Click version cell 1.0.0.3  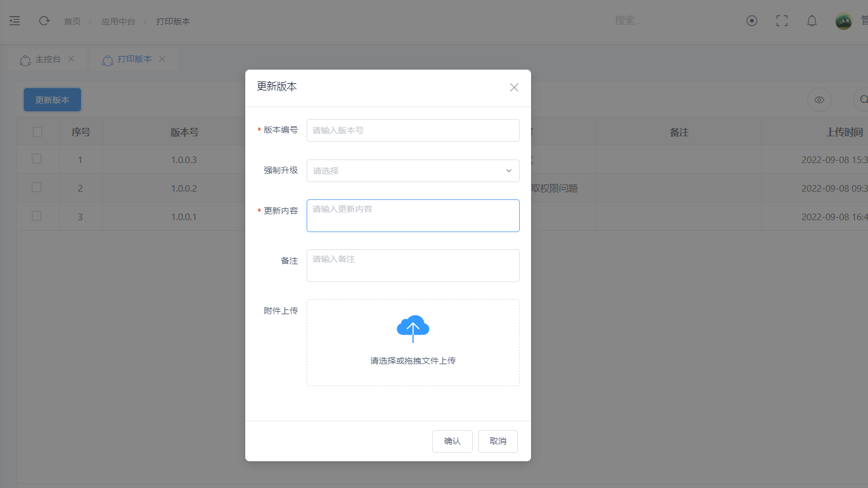click(x=184, y=159)
